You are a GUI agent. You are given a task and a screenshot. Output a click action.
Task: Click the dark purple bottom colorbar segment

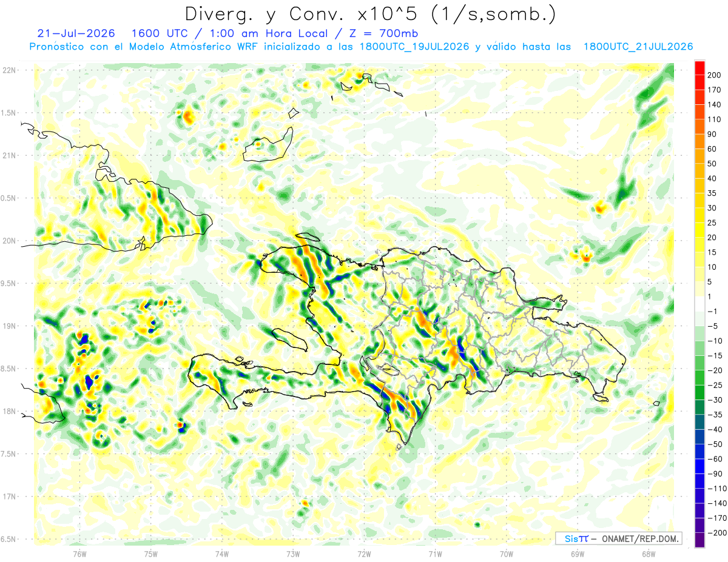pos(699,540)
